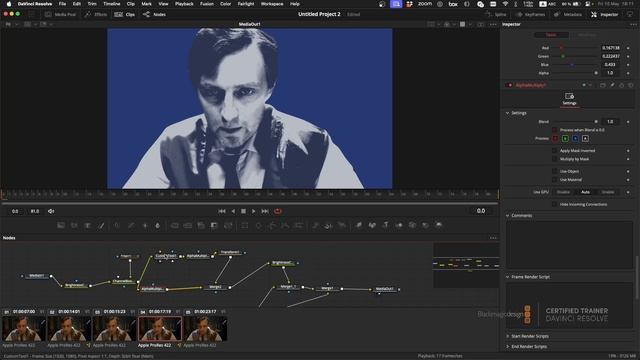The image size is (640, 360).
Task: Collapse the Frame Render Script section
Action: [x=508, y=277]
